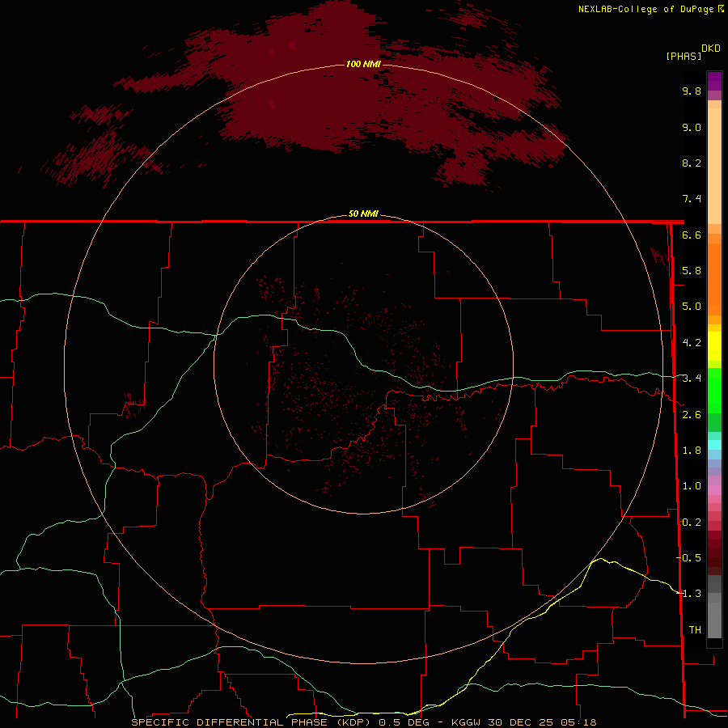Click the TH threshold label on the legend
The image size is (728, 728).
tap(695, 630)
